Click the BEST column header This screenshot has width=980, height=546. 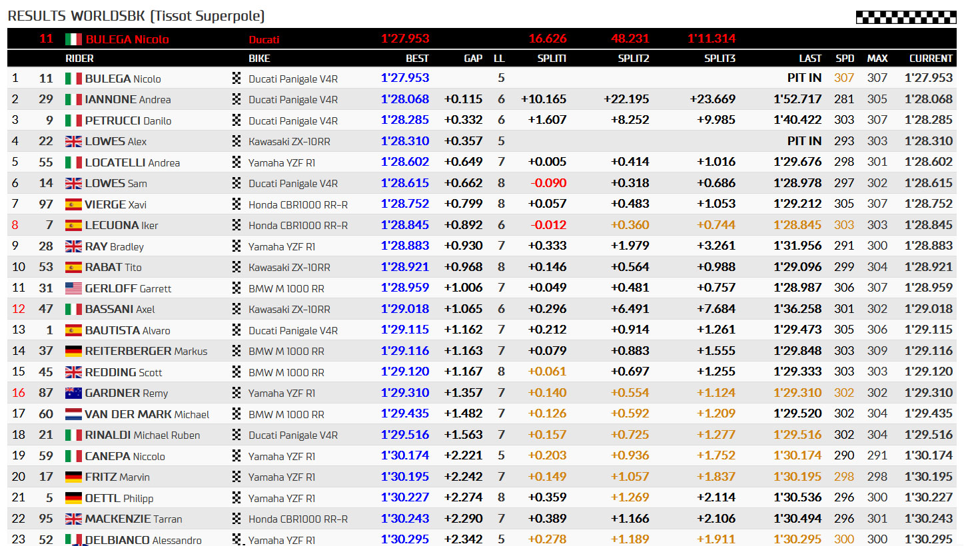(x=417, y=59)
